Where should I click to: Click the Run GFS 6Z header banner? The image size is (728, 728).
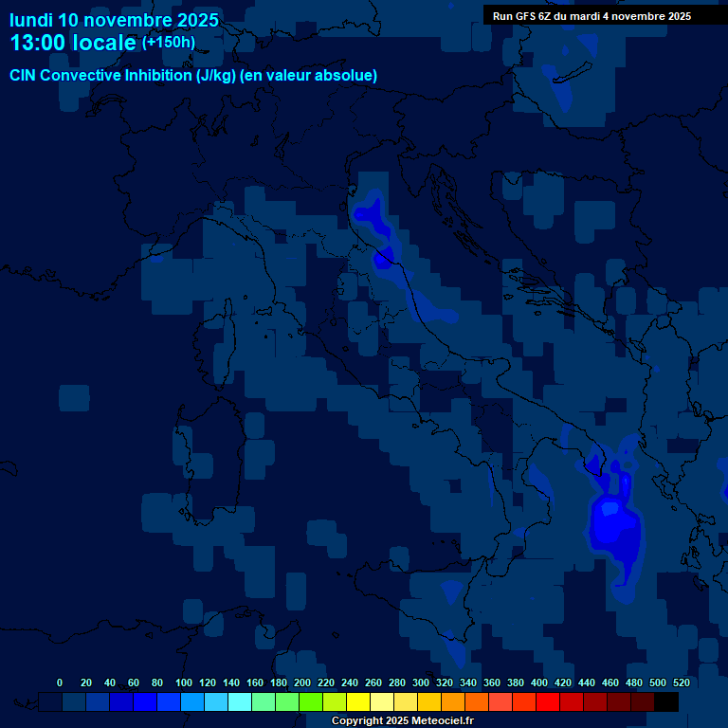[591, 16]
